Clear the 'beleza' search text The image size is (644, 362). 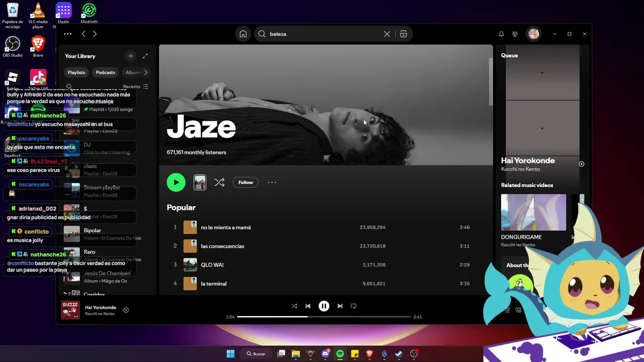[387, 34]
